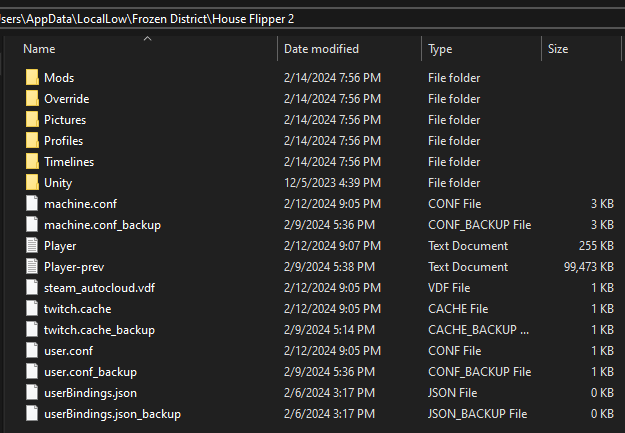Click the Profiles folder icon
The image size is (625, 433).
(x=32, y=141)
